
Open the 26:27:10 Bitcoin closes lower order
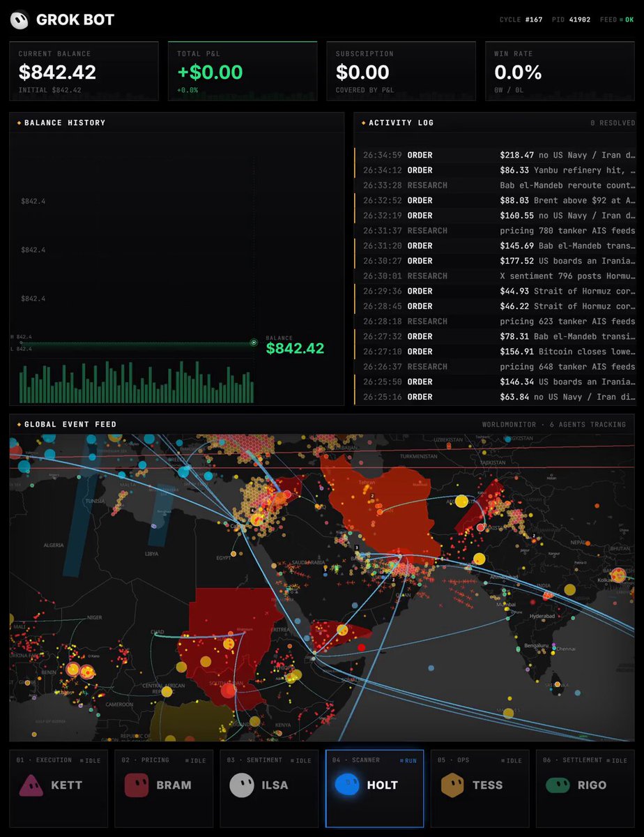pos(495,352)
